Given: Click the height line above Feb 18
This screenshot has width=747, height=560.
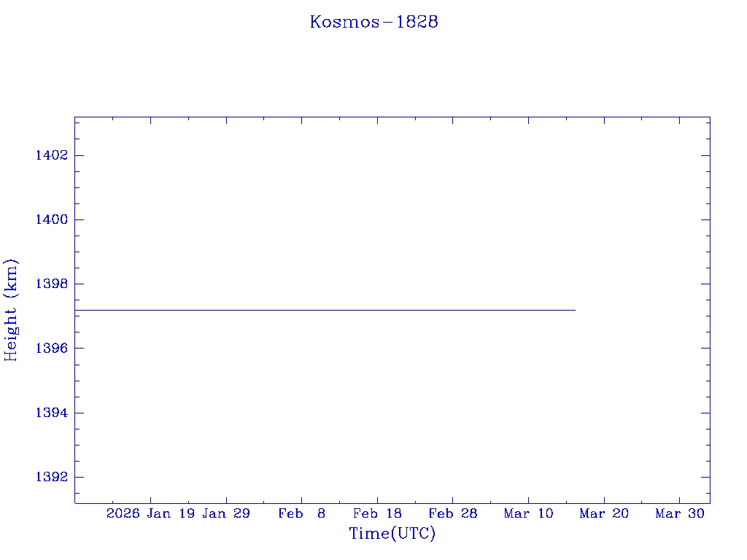Looking at the screenshot, I should [377, 310].
